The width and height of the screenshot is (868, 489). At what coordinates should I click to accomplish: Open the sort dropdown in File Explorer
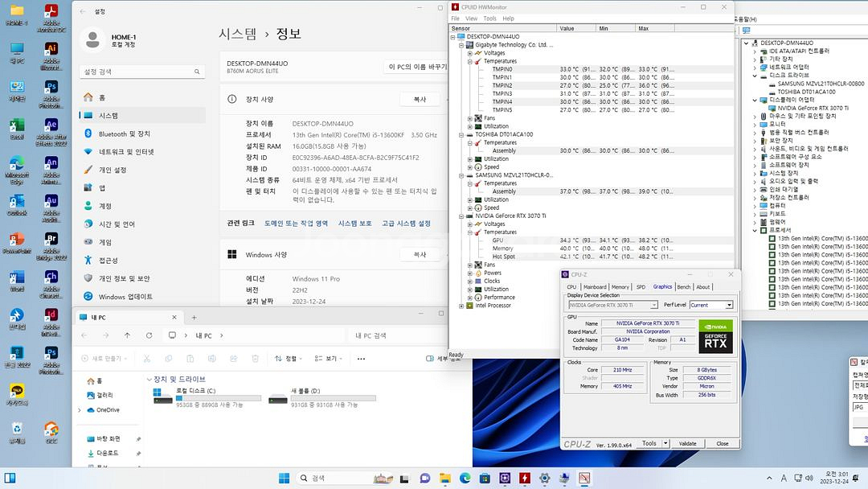(x=289, y=359)
